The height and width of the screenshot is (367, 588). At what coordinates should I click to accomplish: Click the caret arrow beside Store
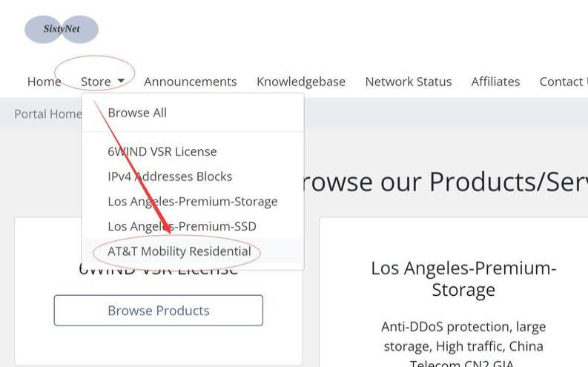click(120, 81)
